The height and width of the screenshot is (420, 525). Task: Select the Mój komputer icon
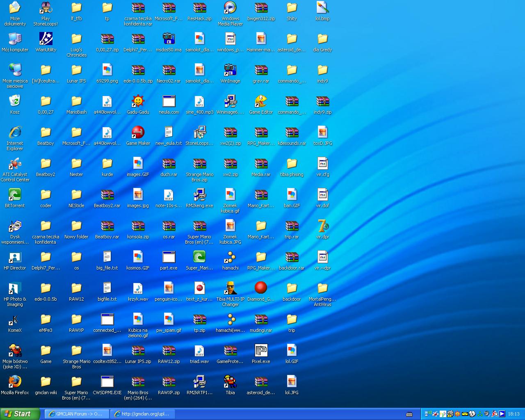point(15,39)
